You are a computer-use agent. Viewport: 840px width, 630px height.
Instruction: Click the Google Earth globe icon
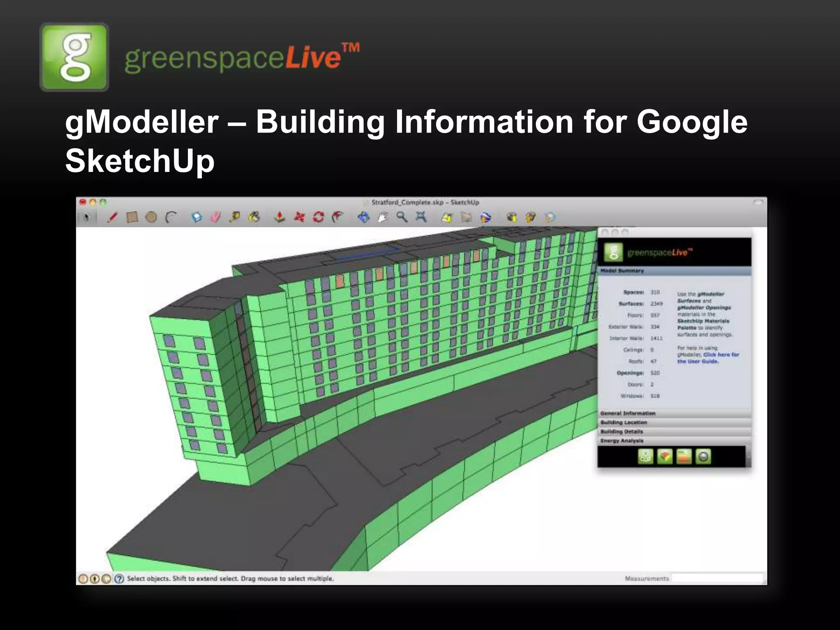coord(486,217)
